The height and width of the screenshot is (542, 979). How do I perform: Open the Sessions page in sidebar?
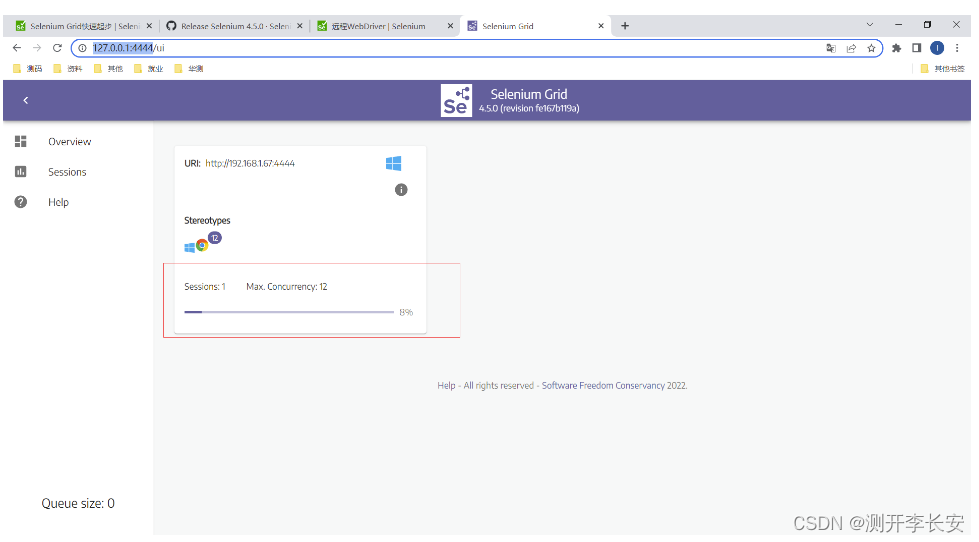point(67,172)
